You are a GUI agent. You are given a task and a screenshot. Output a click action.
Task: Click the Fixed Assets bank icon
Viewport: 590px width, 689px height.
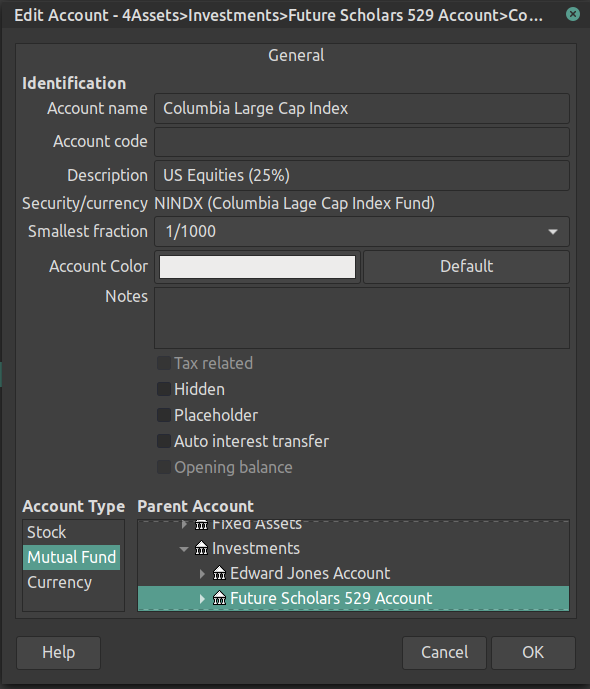[201, 525]
